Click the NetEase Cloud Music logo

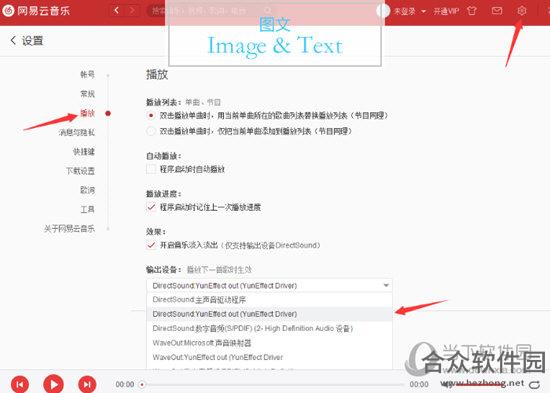click(36, 11)
